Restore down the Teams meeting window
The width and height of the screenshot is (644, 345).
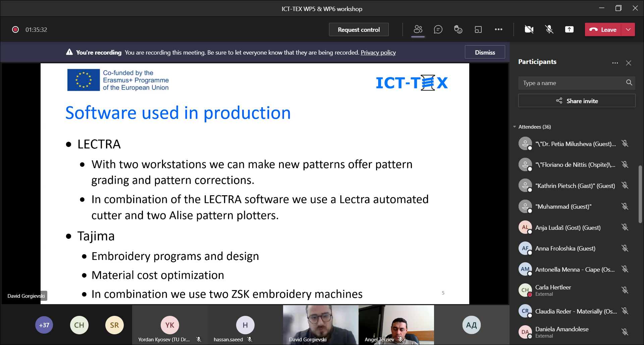[x=619, y=8]
